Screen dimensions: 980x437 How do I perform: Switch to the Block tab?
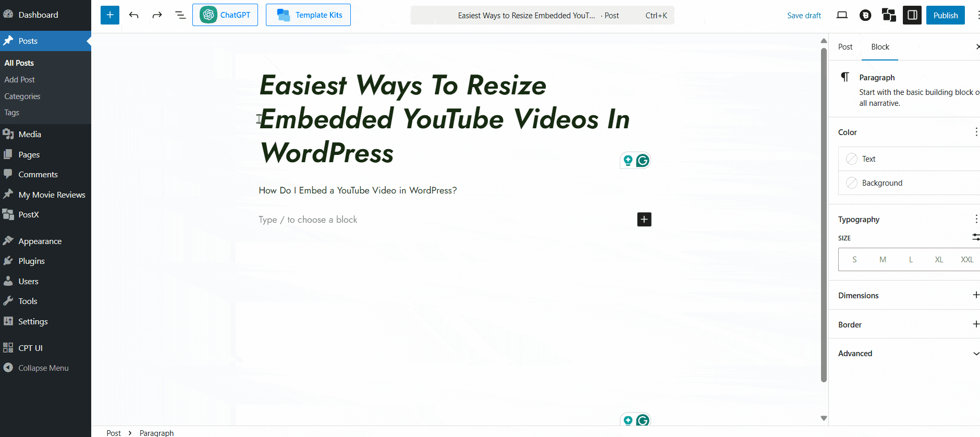coord(880,47)
